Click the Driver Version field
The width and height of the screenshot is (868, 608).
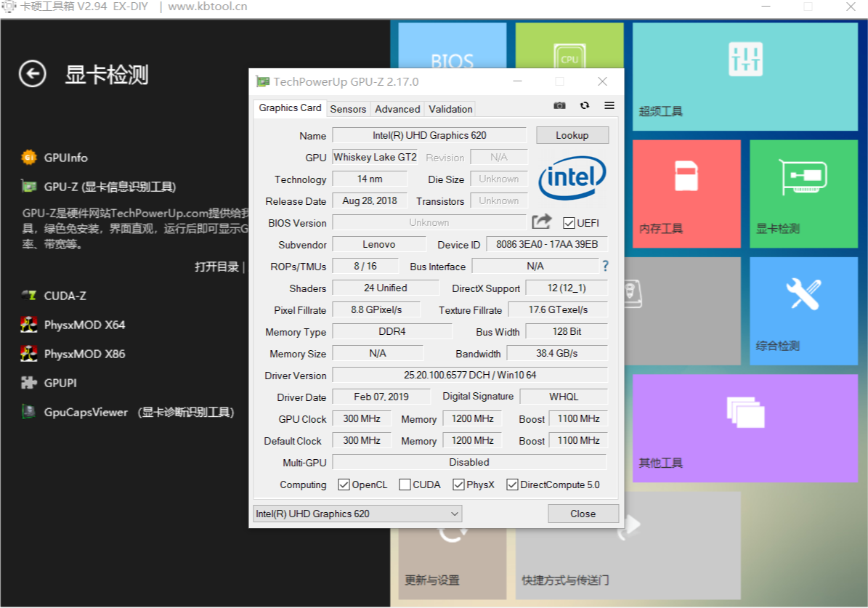[470, 375]
